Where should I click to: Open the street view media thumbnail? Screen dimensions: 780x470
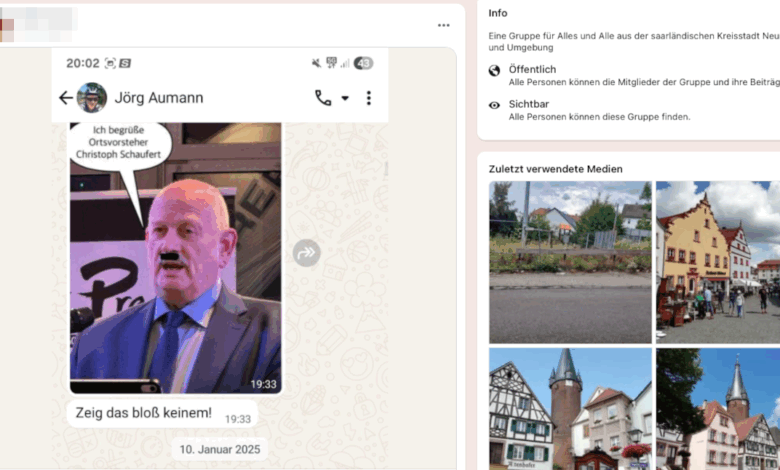pos(570,262)
